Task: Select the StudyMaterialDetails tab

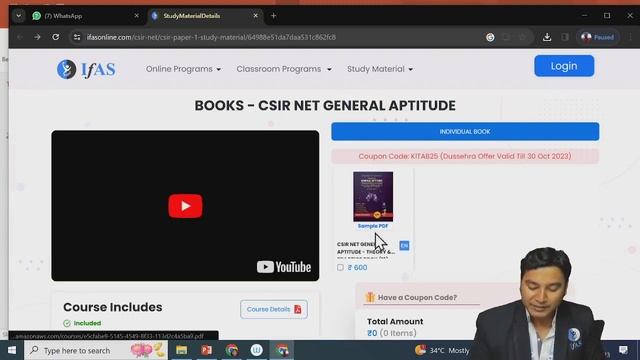Action: tap(205, 16)
